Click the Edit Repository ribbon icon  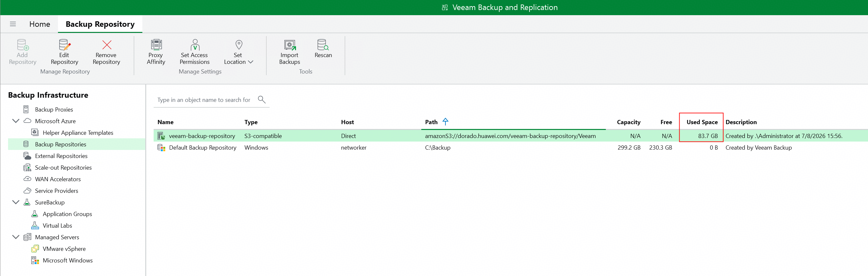(x=65, y=45)
